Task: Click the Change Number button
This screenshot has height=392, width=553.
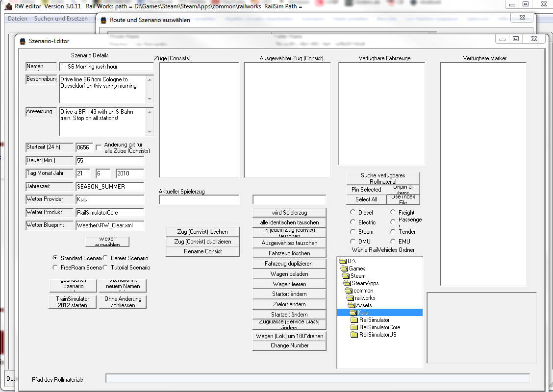Action: click(289, 345)
